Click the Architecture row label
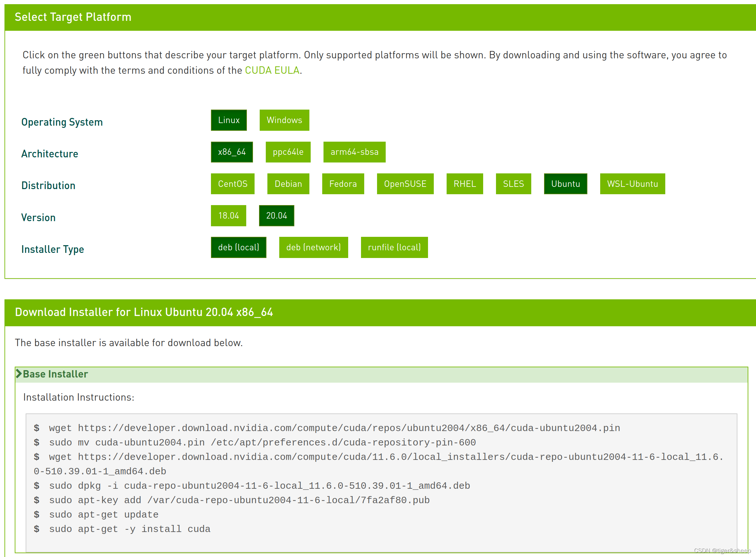 click(50, 154)
